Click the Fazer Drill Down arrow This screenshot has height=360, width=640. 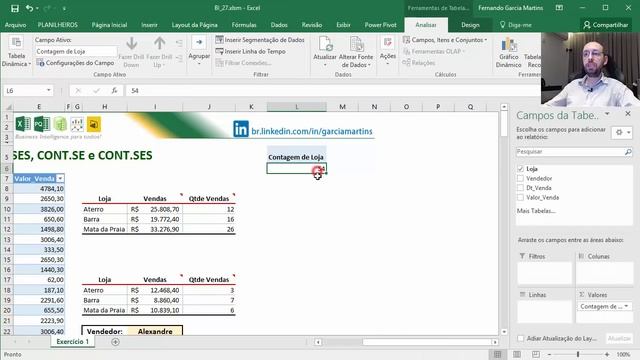pos(131,44)
